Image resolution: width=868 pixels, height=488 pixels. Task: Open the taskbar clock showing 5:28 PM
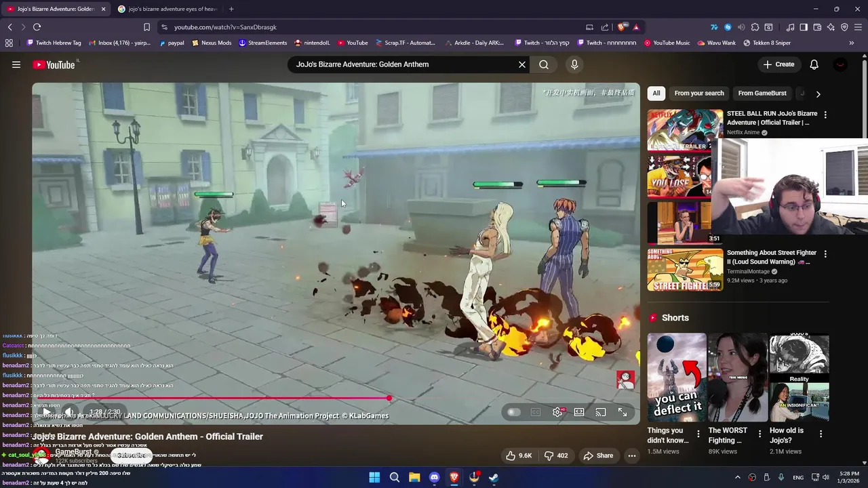(849, 477)
